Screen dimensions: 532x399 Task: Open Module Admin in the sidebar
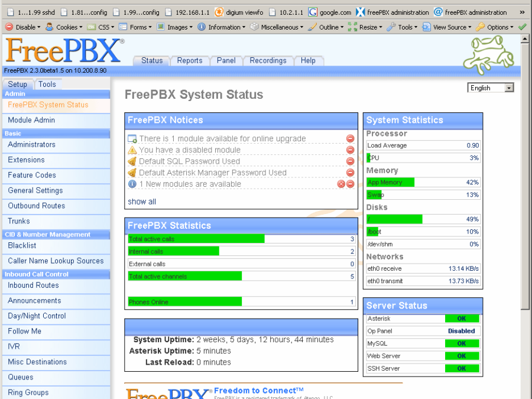(31, 120)
